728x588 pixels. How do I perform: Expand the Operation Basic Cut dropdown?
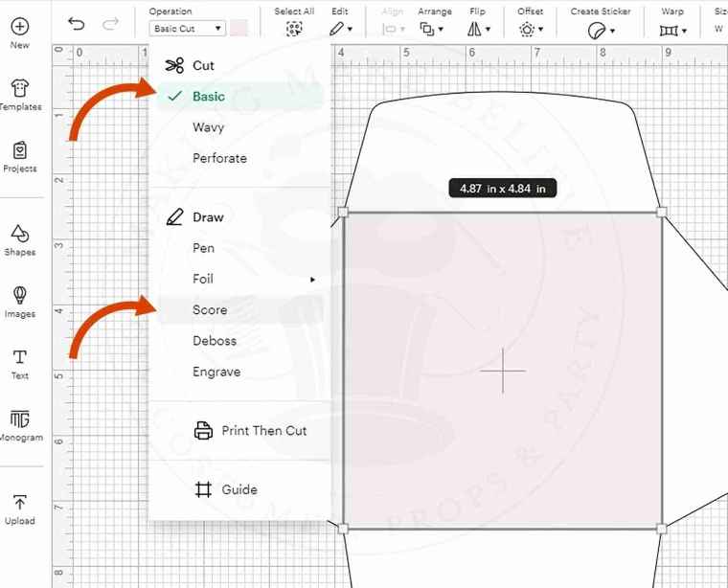[x=187, y=29]
